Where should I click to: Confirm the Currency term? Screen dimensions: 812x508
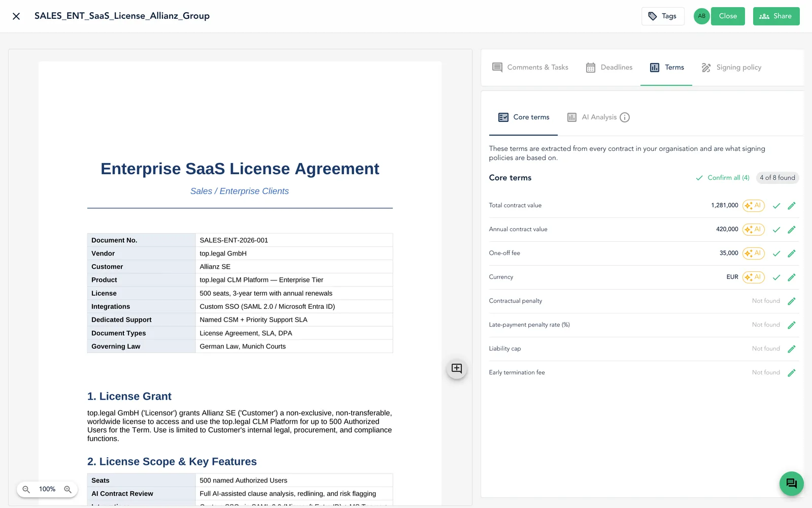[x=776, y=277]
